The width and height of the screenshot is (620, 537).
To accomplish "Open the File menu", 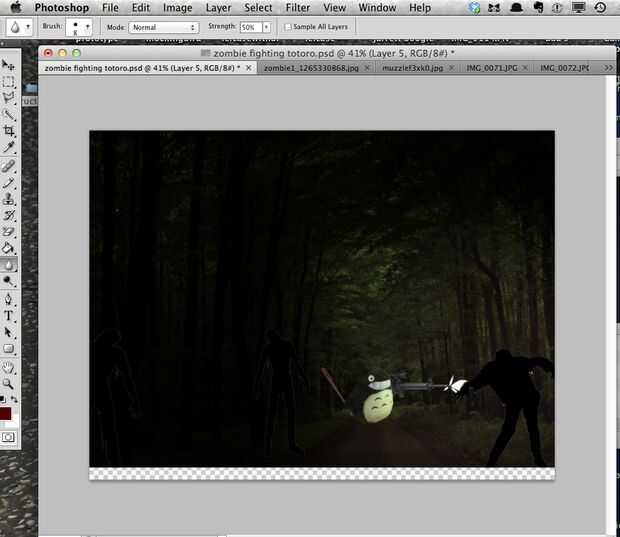I will click(110, 8).
